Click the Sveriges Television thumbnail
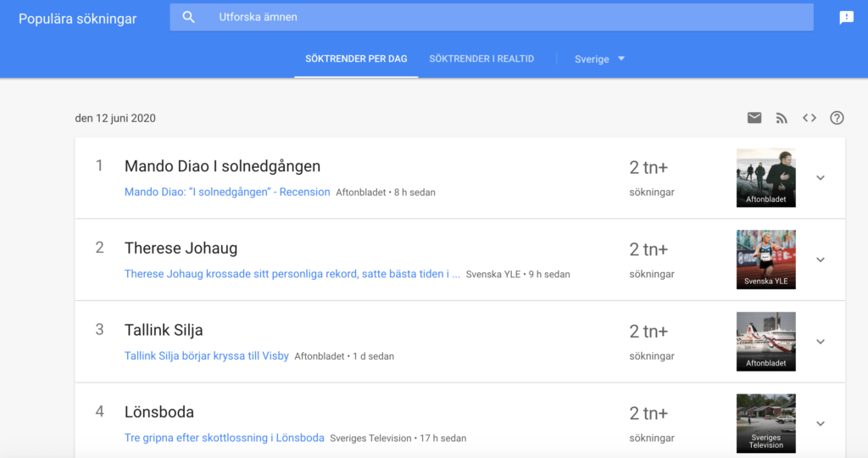Screen dimensions: 868x458 tap(766, 424)
